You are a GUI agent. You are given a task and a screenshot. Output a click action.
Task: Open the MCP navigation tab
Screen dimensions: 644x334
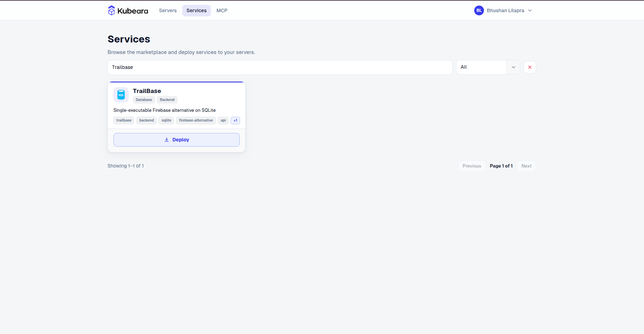(x=222, y=10)
